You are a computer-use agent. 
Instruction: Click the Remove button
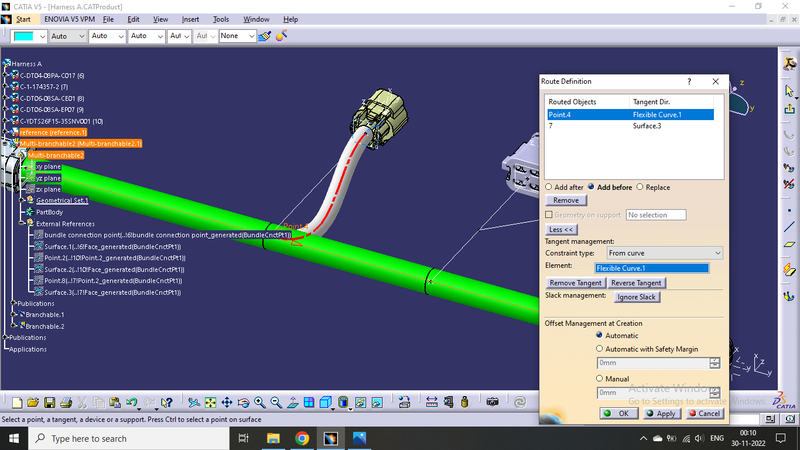tap(566, 201)
